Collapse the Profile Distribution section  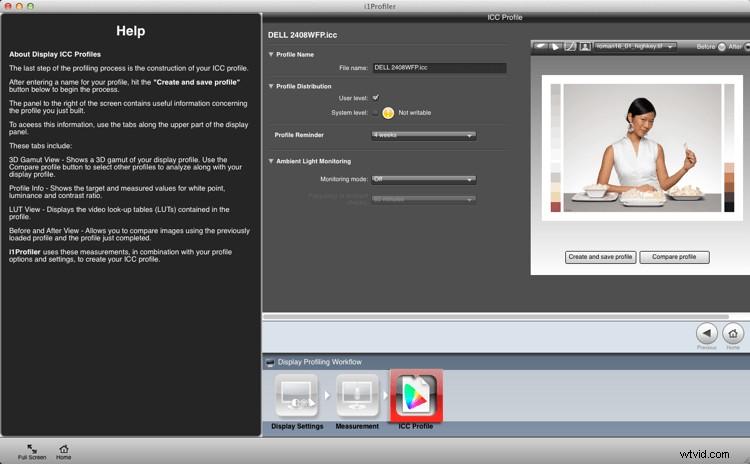271,86
